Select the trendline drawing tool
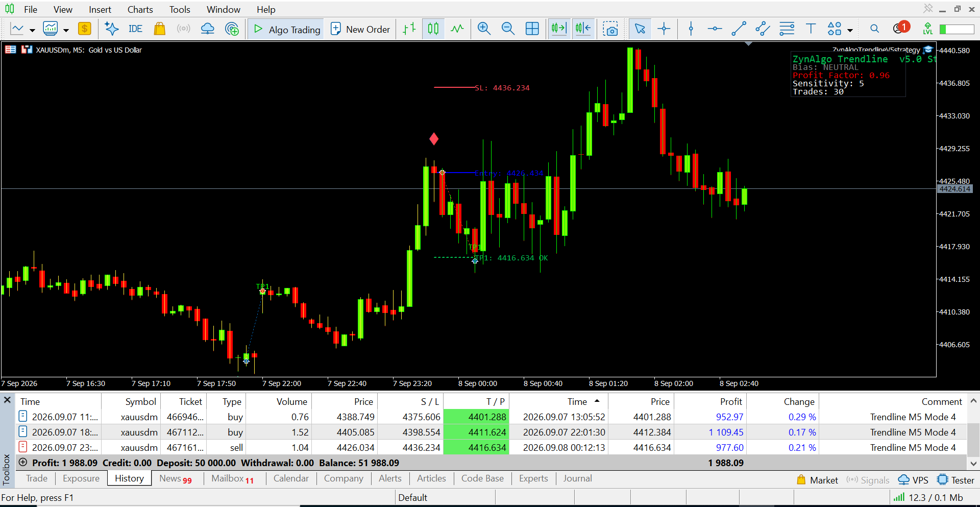Screen dimensions: 980x507 [739, 29]
